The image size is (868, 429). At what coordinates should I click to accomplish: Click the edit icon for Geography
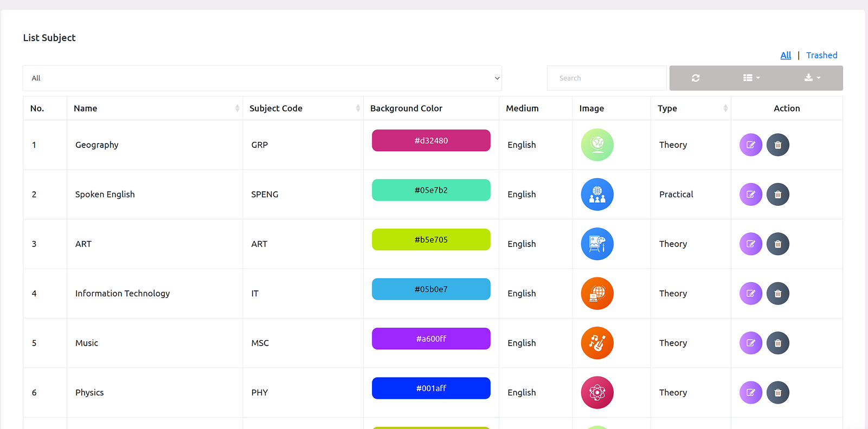pyautogui.click(x=751, y=145)
